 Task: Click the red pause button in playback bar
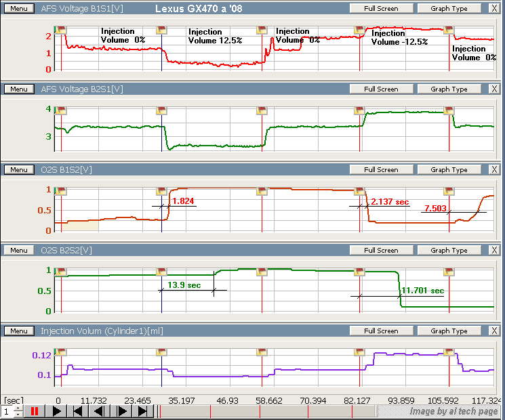(x=35, y=411)
